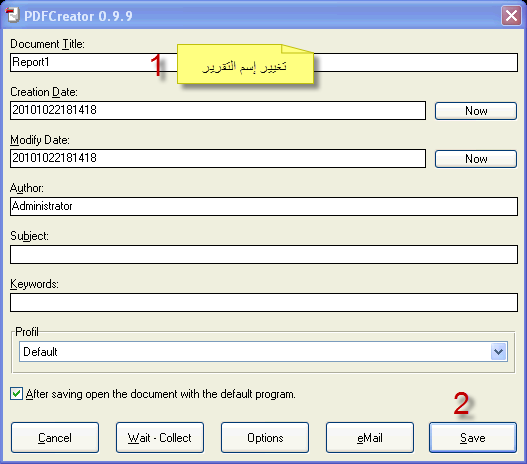This screenshot has height=464, width=527.
Task: Open the Default profile combo box
Action: pyautogui.click(x=263, y=352)
